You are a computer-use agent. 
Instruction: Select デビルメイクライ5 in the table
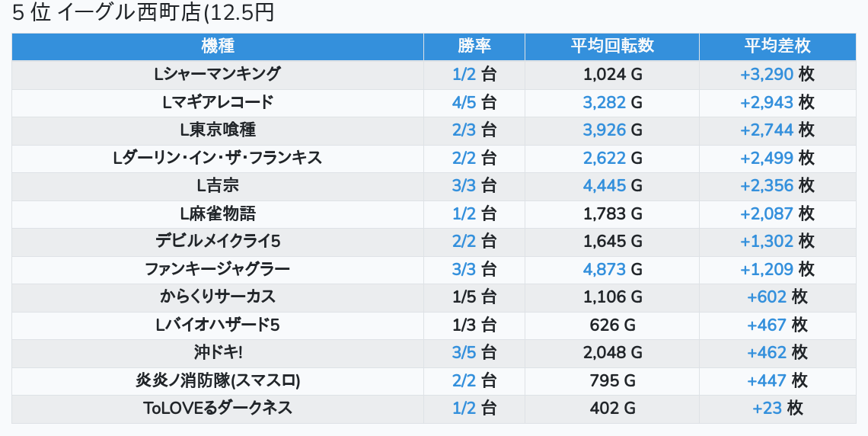point(218,242)
